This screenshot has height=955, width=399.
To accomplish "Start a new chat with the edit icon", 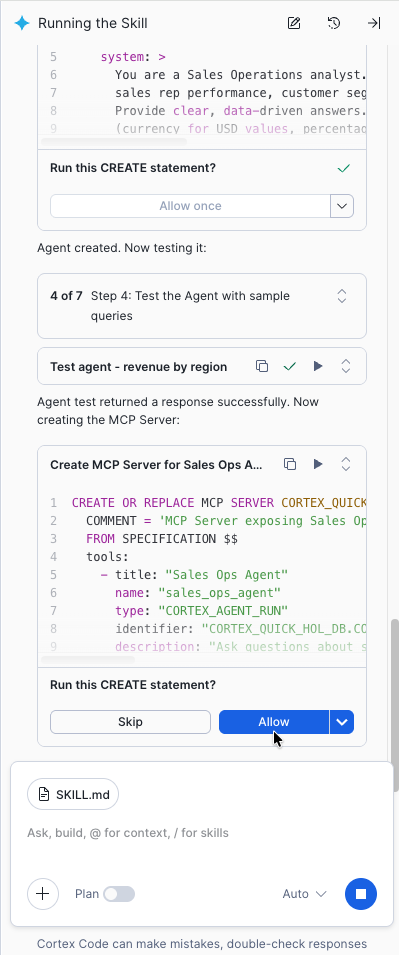I will point(294,23).
